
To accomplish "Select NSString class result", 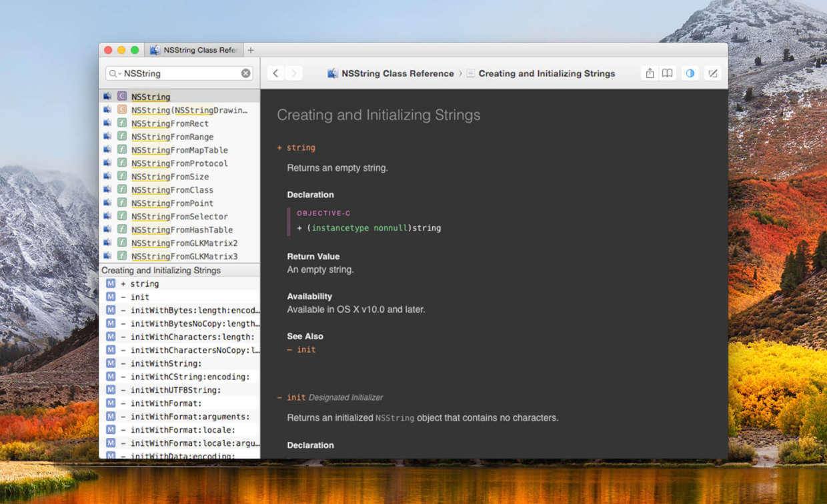I will pos(179,97).
